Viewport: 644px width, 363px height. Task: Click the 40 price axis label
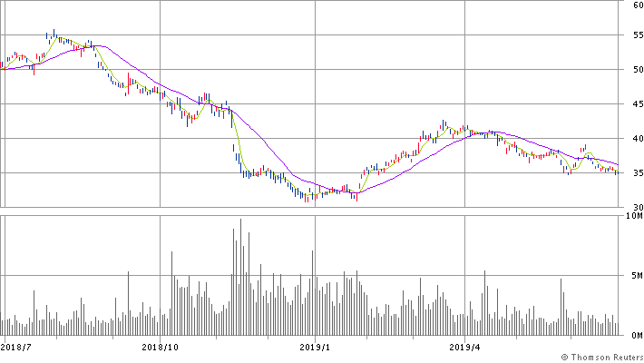click(x=639, y=139)
